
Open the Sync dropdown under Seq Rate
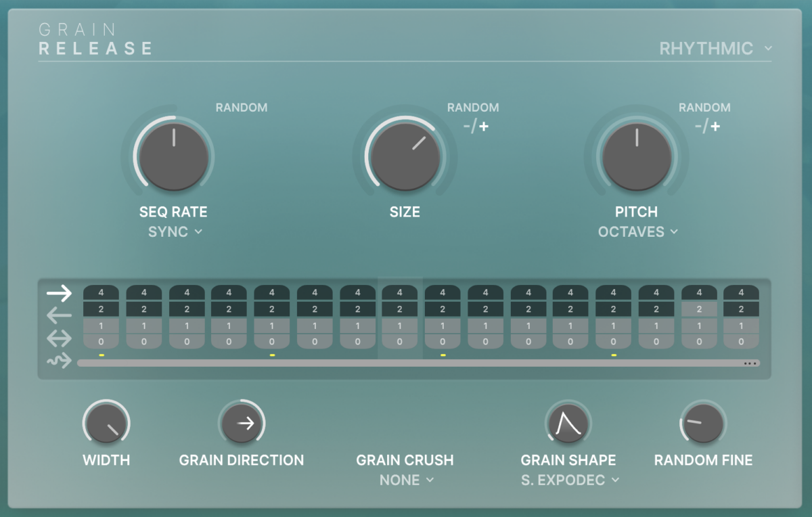coord(175,232)
